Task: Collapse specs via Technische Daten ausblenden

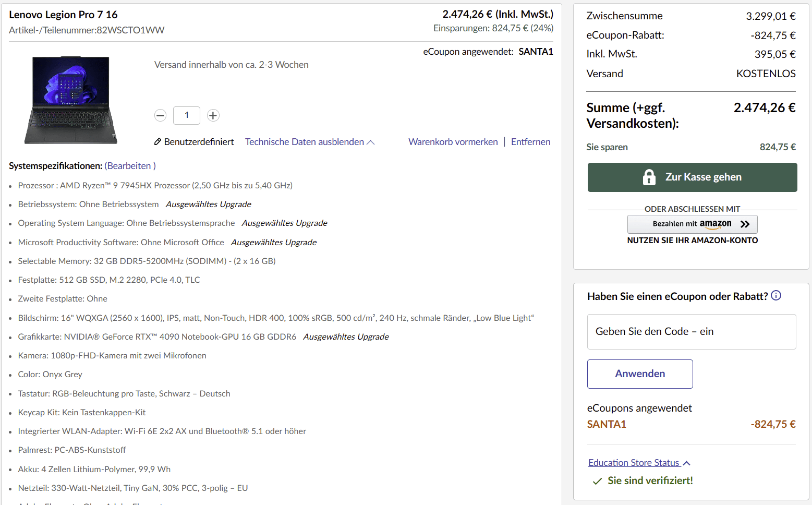Action: (x=305, y=142)
